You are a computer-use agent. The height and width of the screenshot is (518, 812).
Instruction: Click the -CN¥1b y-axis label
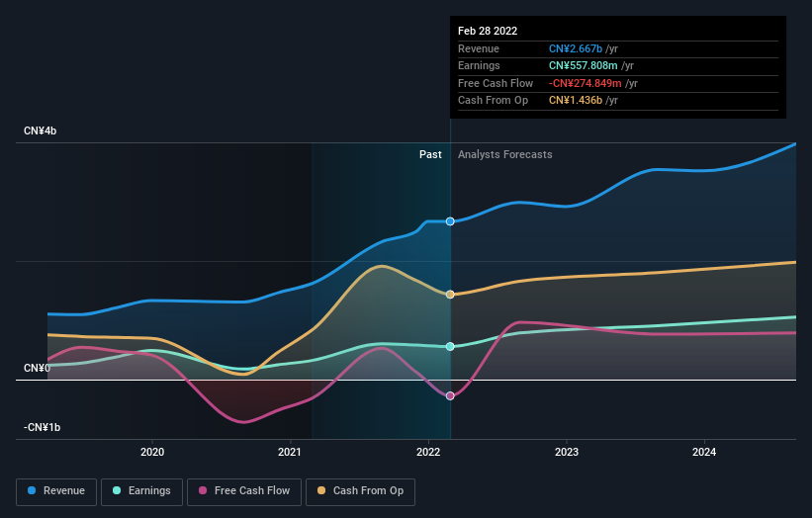pyautogui.click(x=42, y=427)
